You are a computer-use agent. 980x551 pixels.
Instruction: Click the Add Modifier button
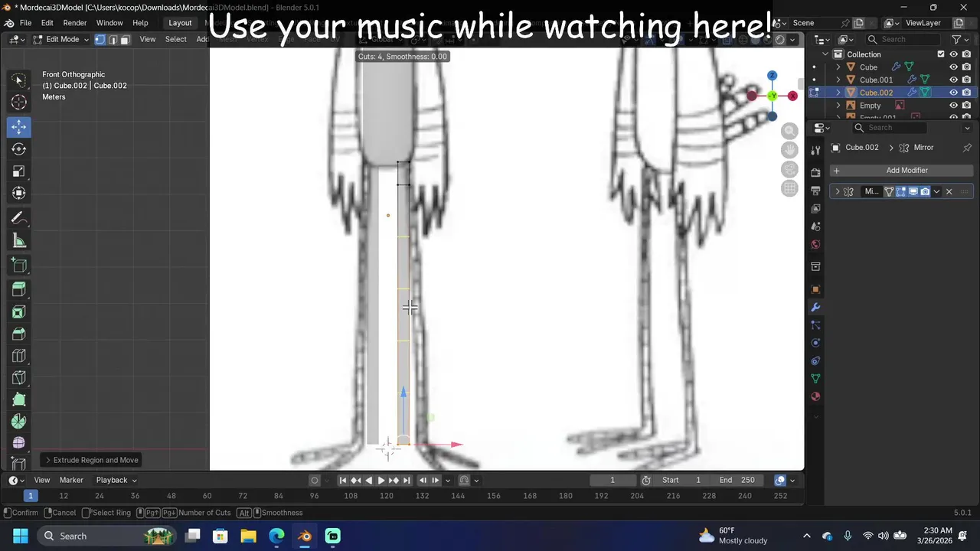901,171
